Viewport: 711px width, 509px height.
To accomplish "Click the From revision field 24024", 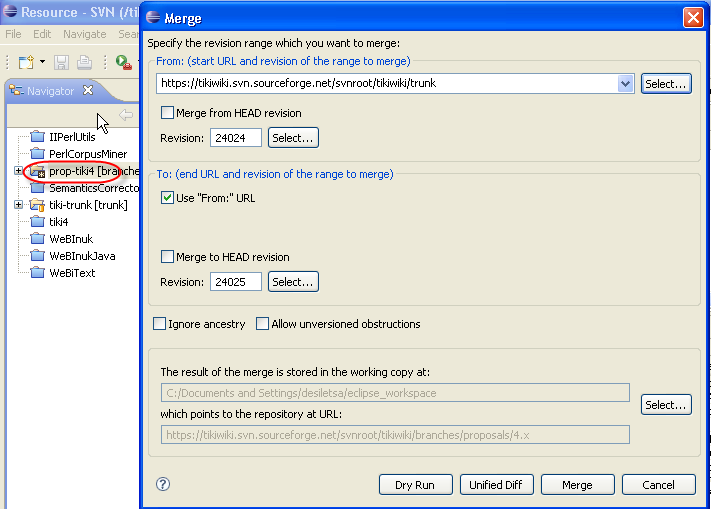I will click(236, 138).
